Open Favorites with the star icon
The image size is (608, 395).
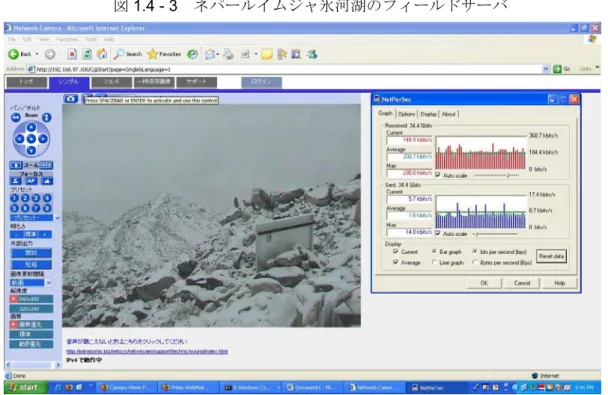[x=164, y=54]
